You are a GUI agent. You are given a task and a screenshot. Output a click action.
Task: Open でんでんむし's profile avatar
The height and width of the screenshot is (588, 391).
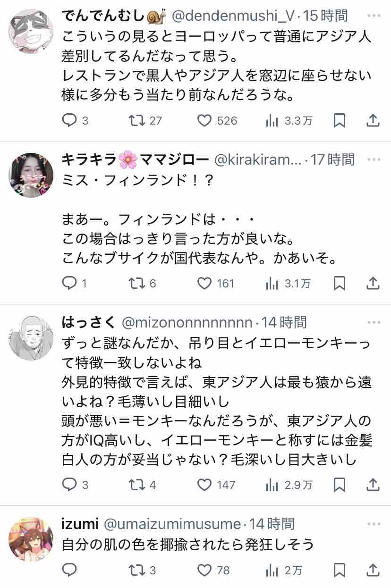coord(31,31)
